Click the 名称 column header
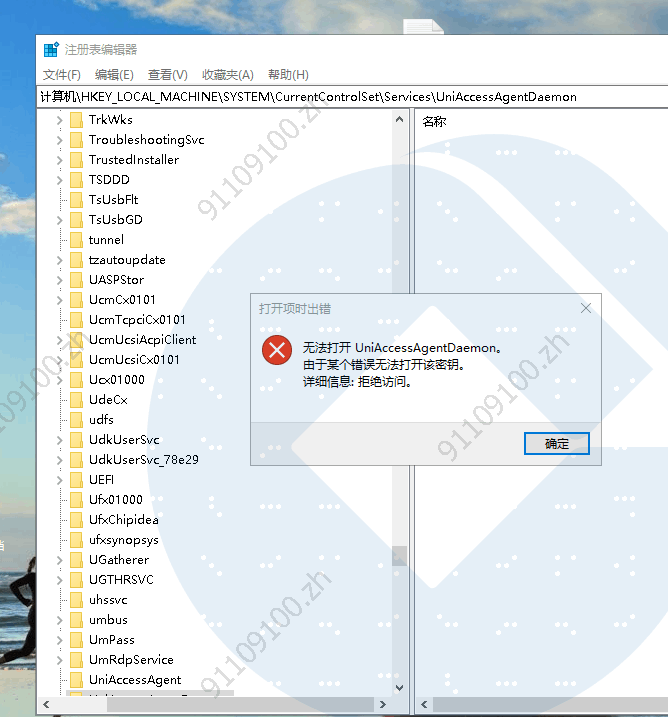This screenshot has width=668, height=717. pos(434,122)
